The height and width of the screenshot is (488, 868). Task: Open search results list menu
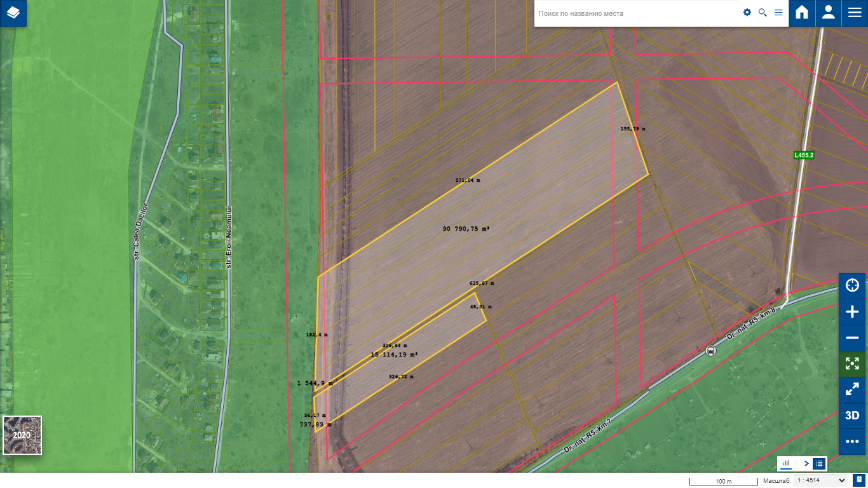click(778, 13)
